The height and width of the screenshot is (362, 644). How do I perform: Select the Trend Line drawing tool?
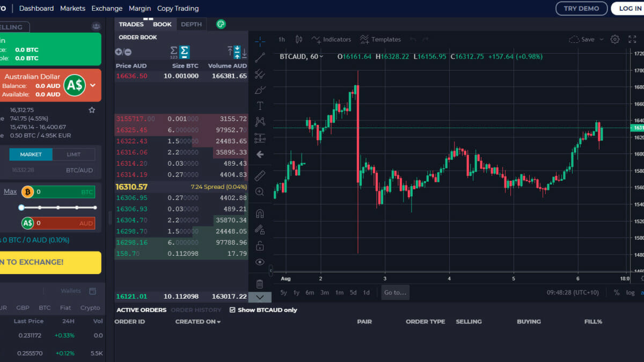[x=260, y=57]
